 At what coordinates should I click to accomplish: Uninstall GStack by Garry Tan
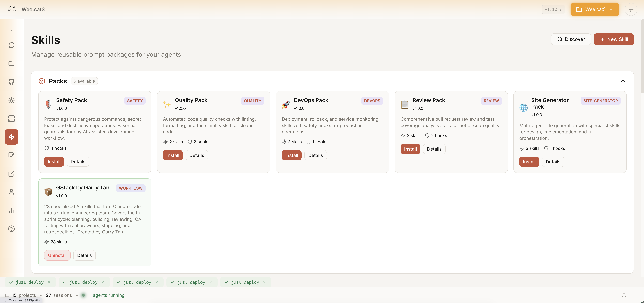coord(57,255)
